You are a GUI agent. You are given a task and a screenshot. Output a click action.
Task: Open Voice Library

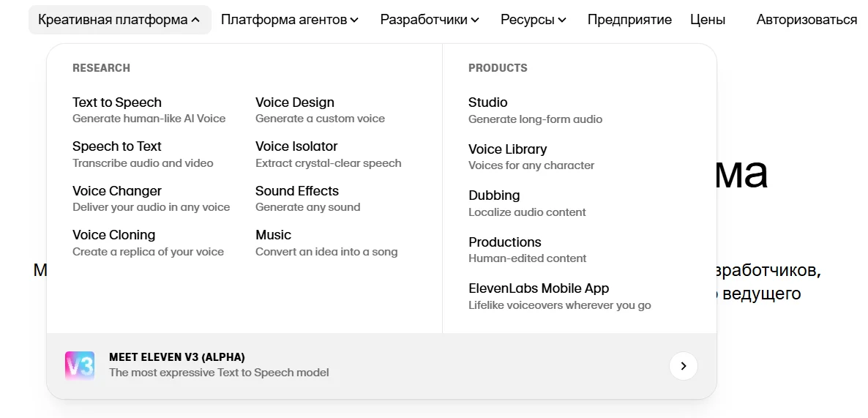(x=507, y=149)
